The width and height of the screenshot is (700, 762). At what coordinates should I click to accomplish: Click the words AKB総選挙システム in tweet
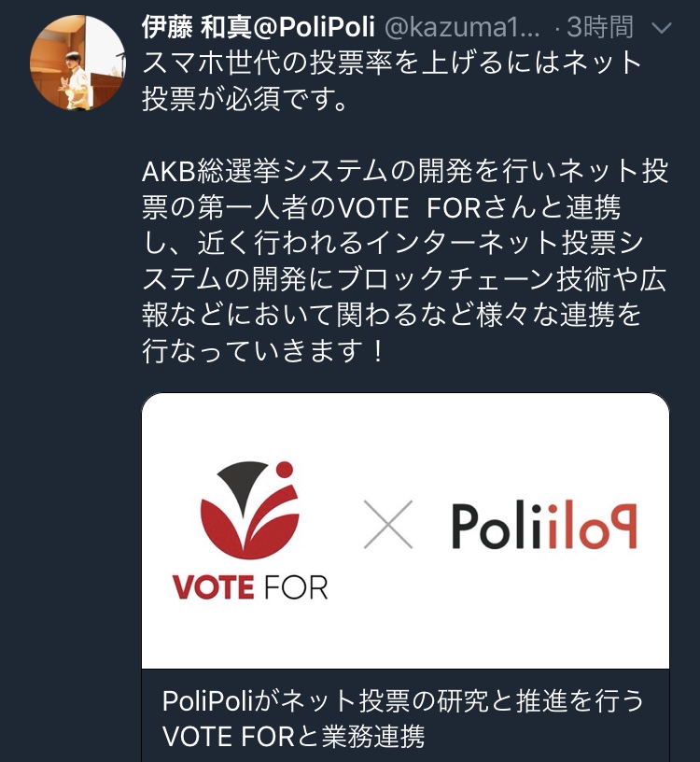tap(263, 173)
